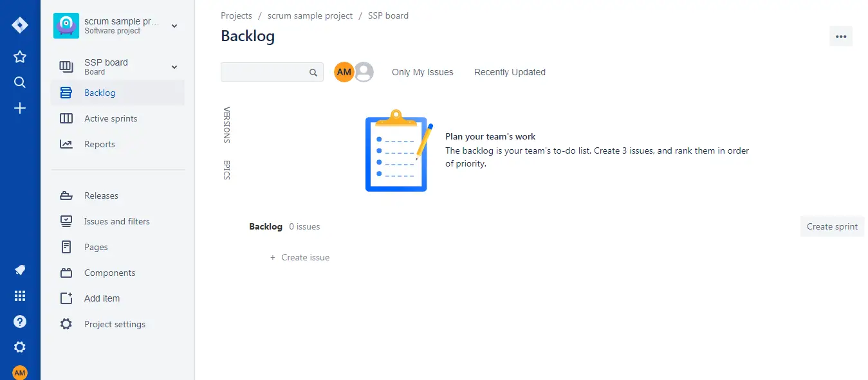Click the Create sprint button
The image size is (868, 380).
pyautogui.click(x=831, y=226)
